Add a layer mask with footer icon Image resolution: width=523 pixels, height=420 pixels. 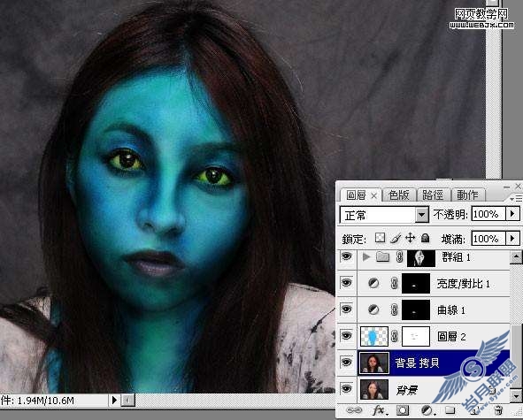coord(403,410)
